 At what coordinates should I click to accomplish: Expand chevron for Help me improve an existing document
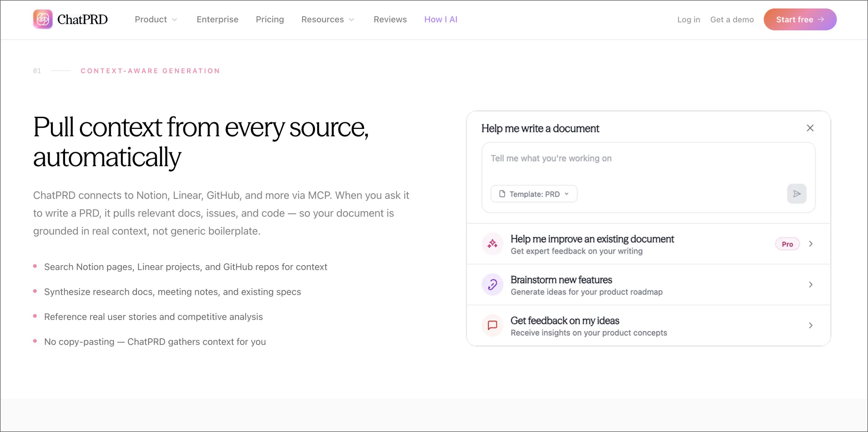click(811, 244)
